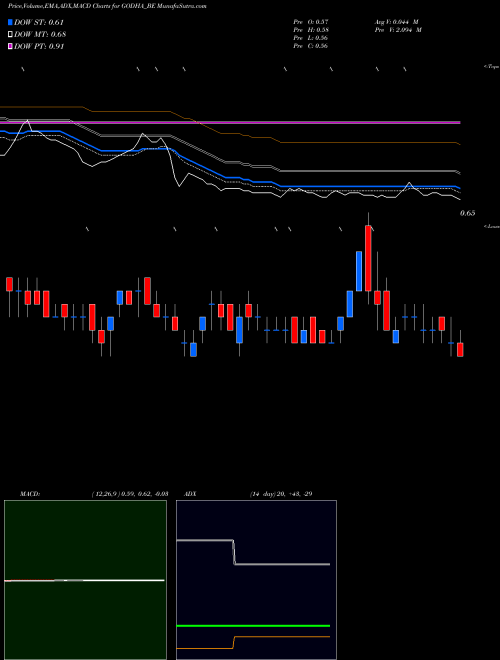The width and height of the screenshot is (500, 660).
Task: Click the 0.65 price label
Action: coord(467,213)
